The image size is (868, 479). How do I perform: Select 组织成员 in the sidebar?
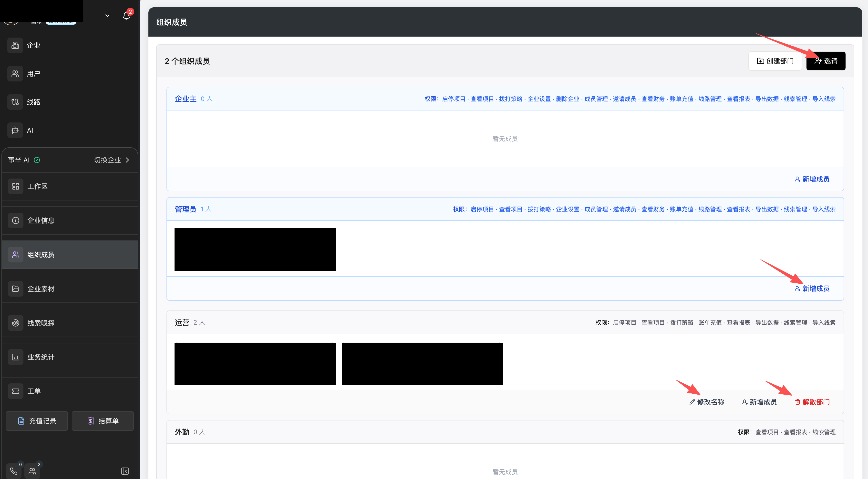(70, 254)
